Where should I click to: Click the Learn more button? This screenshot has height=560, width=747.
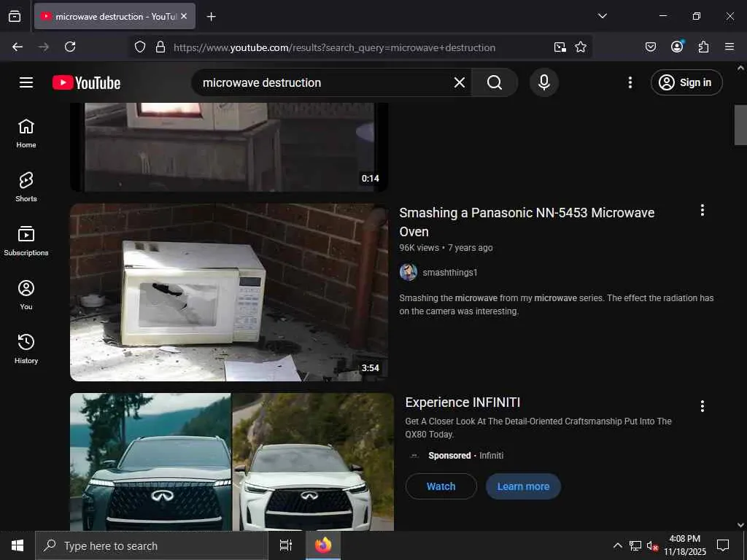tap(523, 486)
